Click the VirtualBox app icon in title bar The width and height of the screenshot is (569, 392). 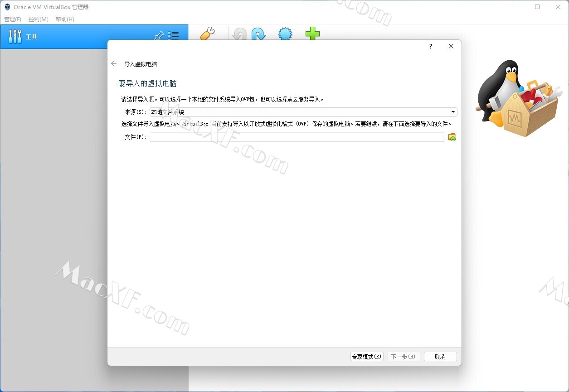pyautogui.click(x=7, y=7)
